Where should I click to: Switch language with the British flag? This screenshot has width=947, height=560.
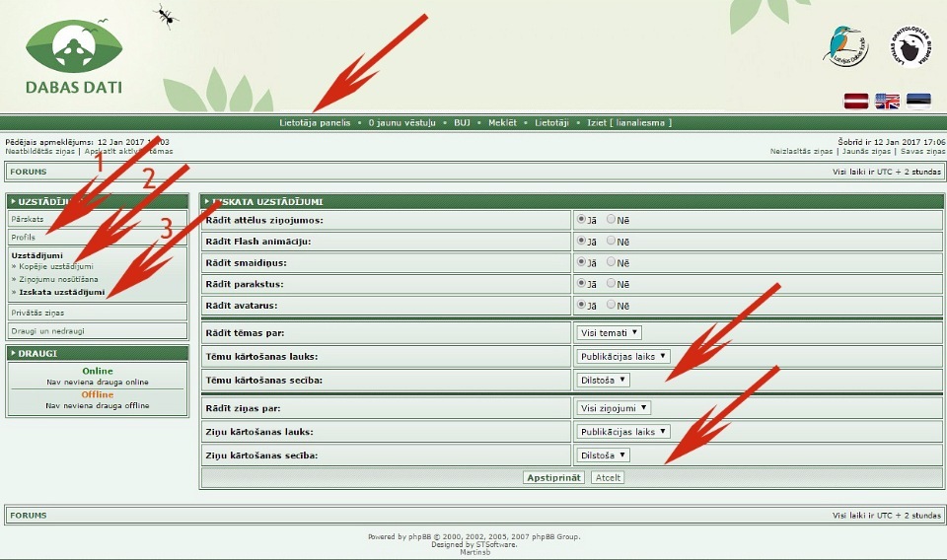887,101
